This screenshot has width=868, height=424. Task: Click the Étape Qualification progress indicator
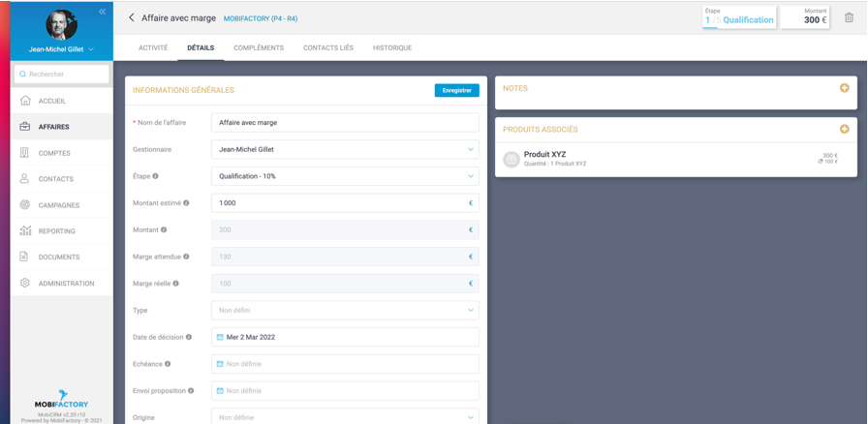(x=739, y=17)
